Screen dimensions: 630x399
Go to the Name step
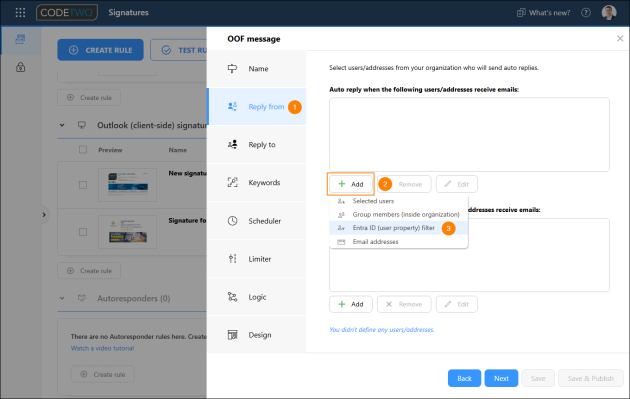(x=257, y=69)
